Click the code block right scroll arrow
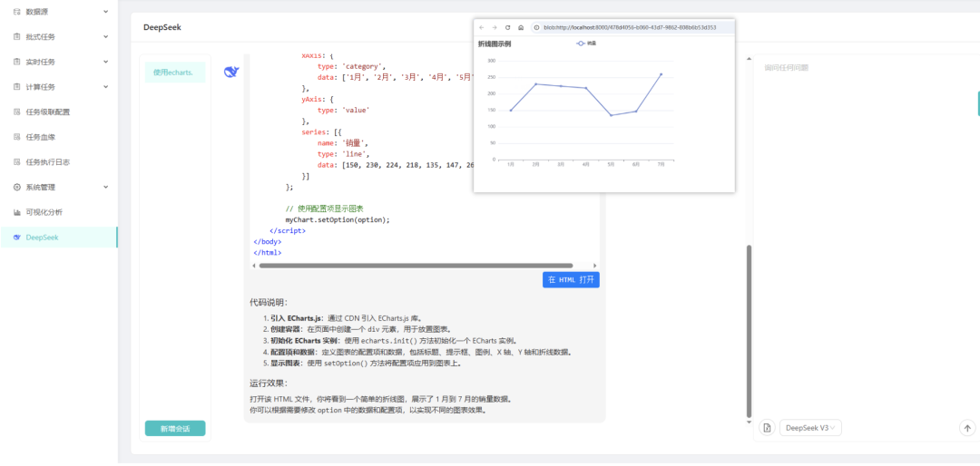This screenshot has height=466, width=980. (595, 266)
